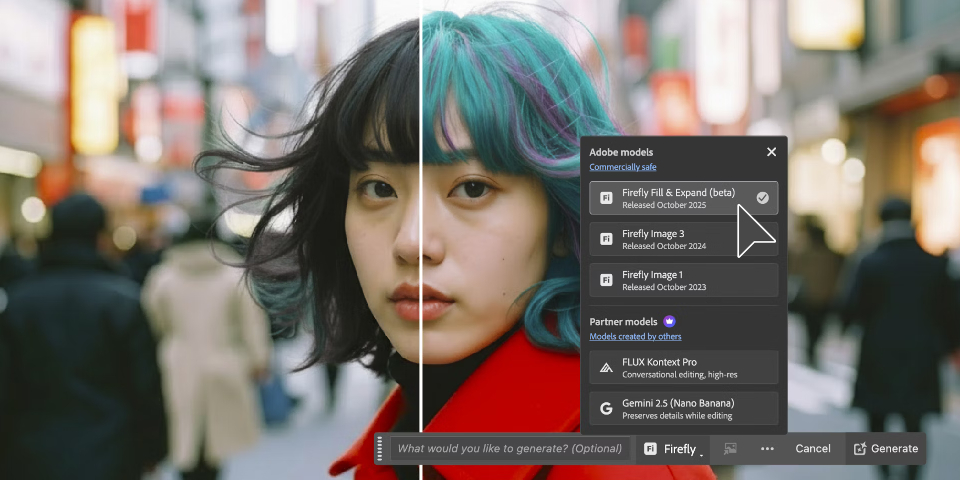Click the premium crown icon beside Partner models
Image resolution: width=960 pixels, height=480 pixels.
[669, 322]
